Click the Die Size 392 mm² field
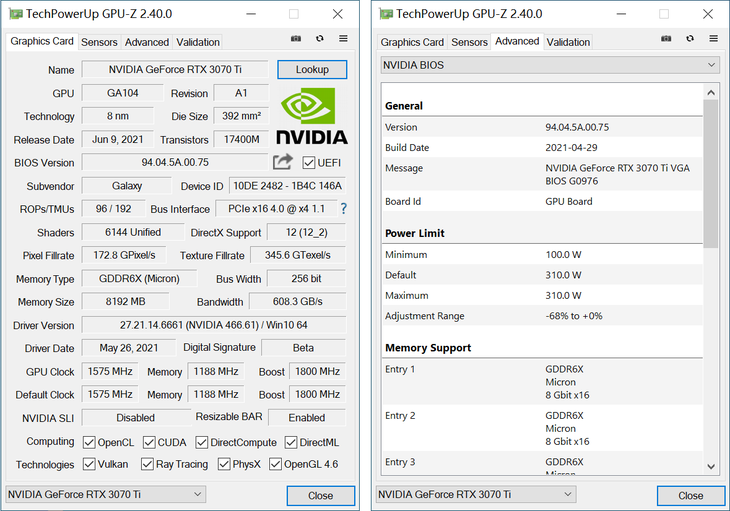Screen dimensions: 730x511 (x=241, y=116)
